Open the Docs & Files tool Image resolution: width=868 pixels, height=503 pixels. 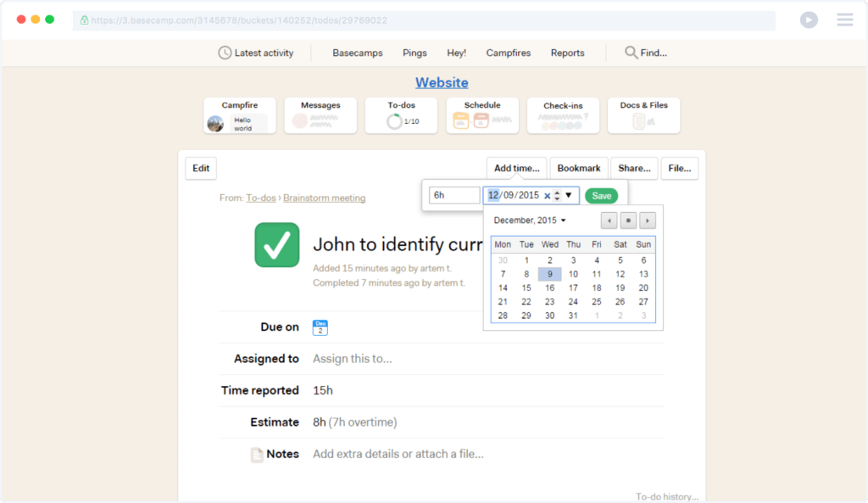pyautogui.click(x=643, y=115)
